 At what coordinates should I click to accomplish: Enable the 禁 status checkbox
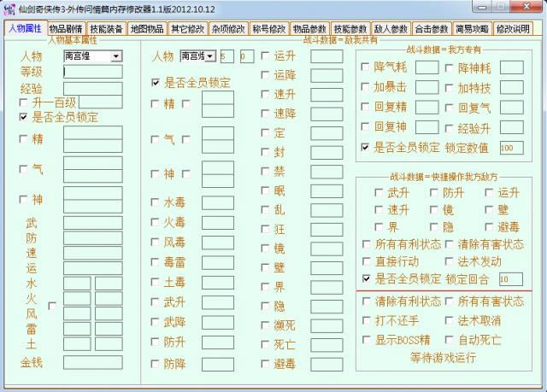pos(265,171)
